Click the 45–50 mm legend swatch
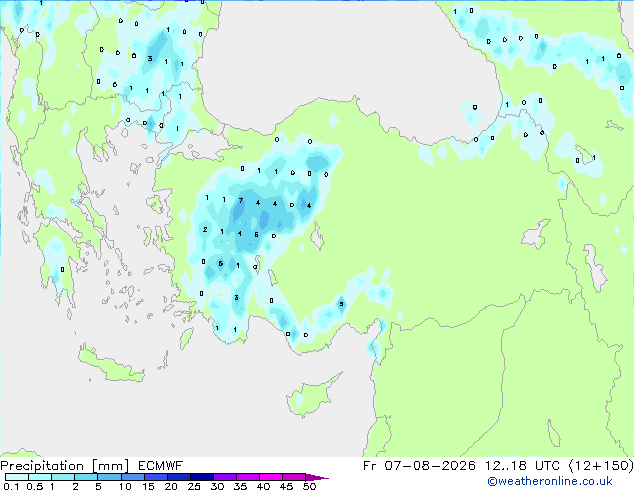 tap(294, 477)
